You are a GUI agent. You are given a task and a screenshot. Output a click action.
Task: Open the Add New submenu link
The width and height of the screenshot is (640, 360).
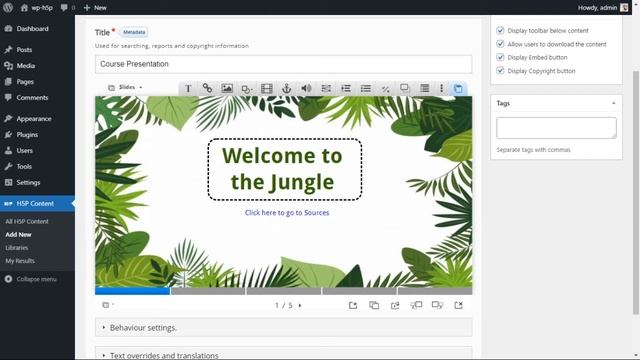point(18,235)
